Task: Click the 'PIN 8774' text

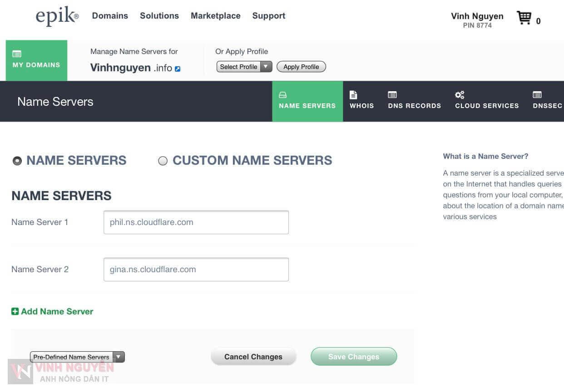Action: 477,25
